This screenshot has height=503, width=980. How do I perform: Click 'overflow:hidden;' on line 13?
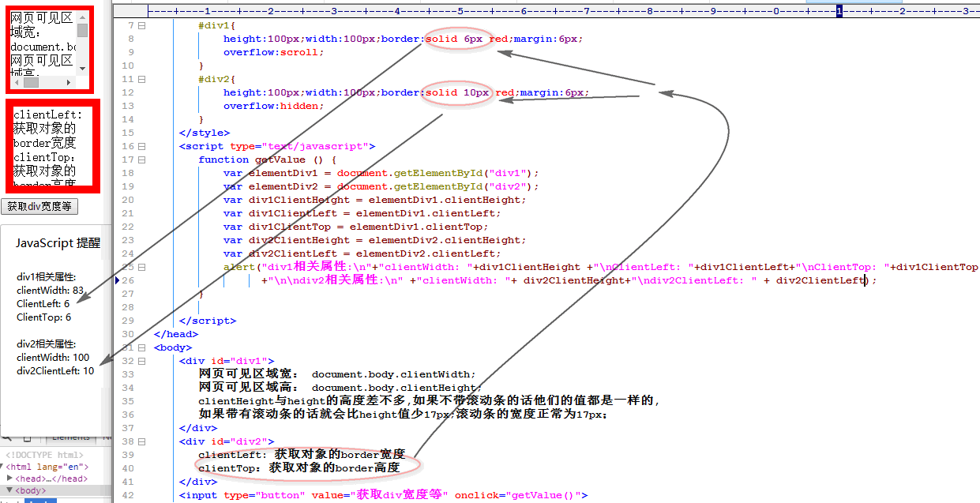(x=273, y=106)
